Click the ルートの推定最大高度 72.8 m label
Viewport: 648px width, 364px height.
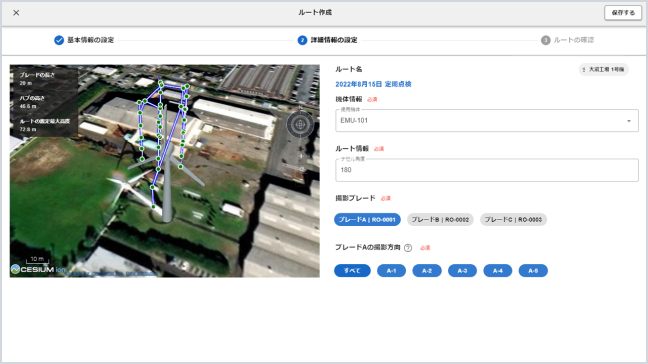point(45,125)
